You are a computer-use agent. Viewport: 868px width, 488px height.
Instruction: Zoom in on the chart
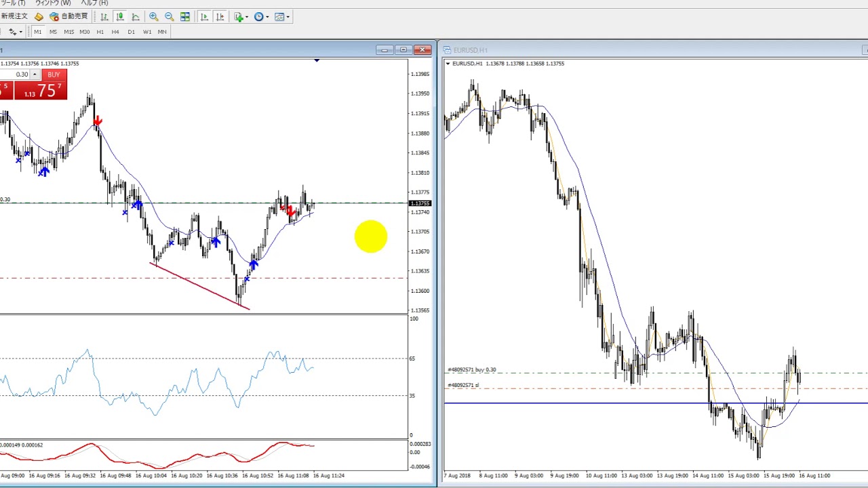154,17
